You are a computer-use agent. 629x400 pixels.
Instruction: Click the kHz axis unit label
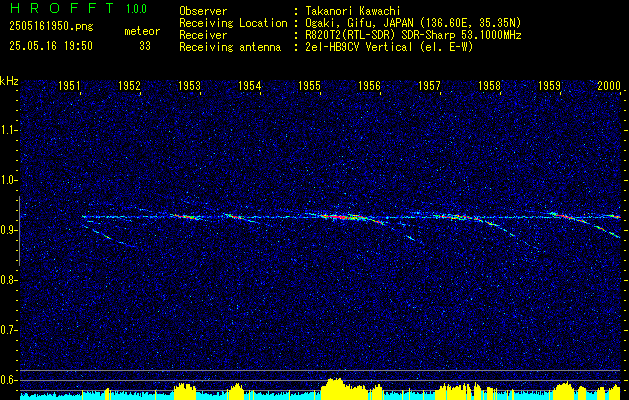click(x=9, y=81)
